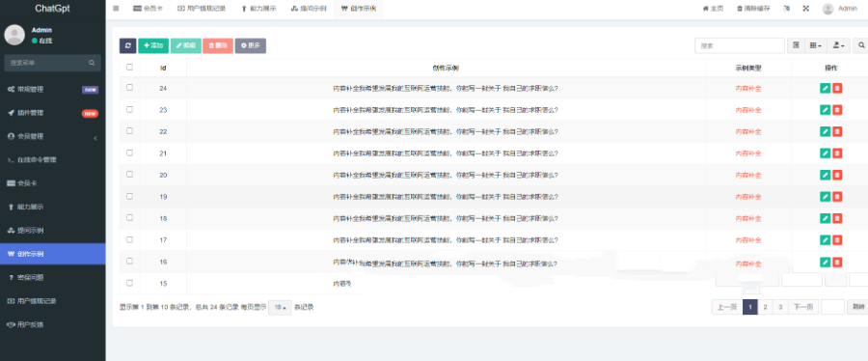Click the red Delete (删除) toolbar button
Image resolution: width=868 pixels, height=361 pixels.
point(218,46)
